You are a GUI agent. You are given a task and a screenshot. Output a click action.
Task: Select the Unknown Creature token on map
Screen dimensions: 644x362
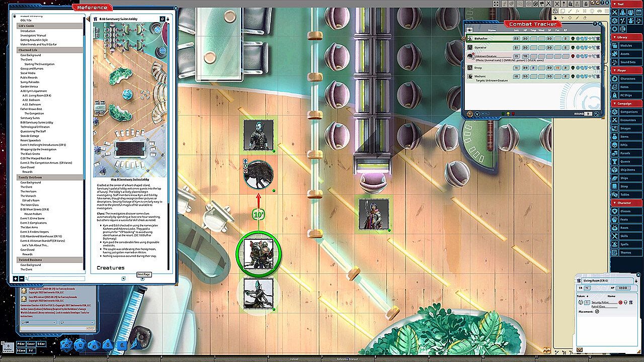coord(259,175)
